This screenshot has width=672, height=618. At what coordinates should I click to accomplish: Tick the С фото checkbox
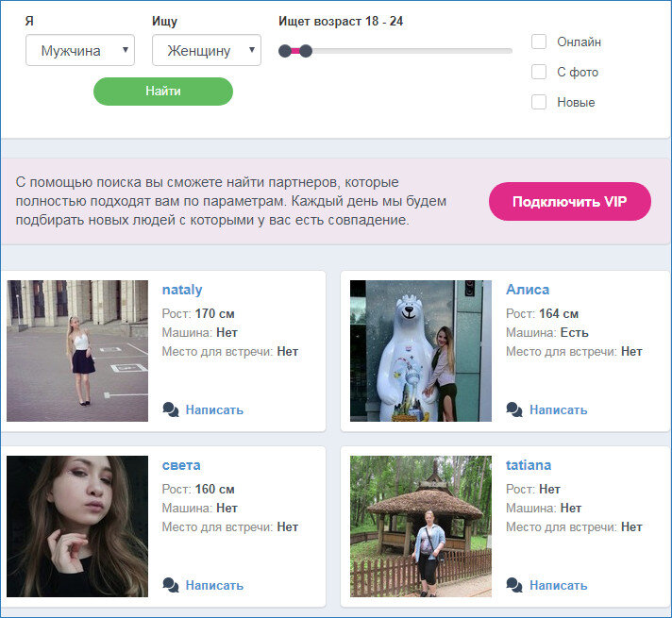pyautogui.click(x=539, y=72)
